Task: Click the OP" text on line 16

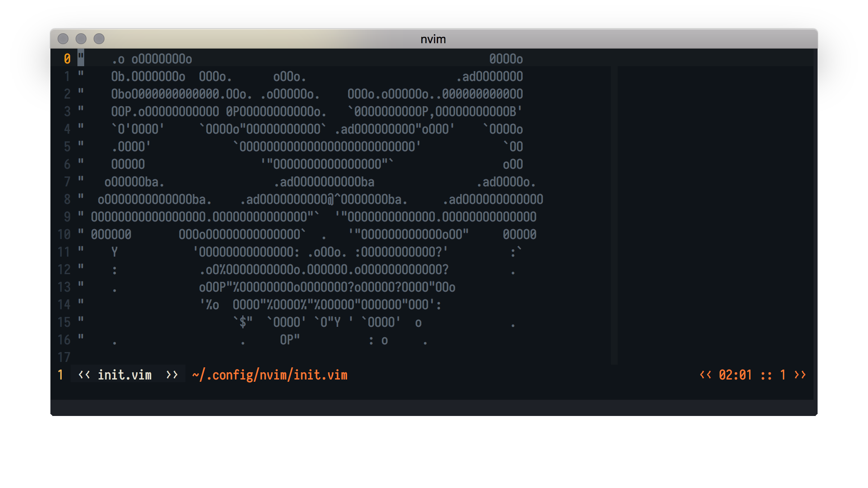Action: [x=289, y=339]
